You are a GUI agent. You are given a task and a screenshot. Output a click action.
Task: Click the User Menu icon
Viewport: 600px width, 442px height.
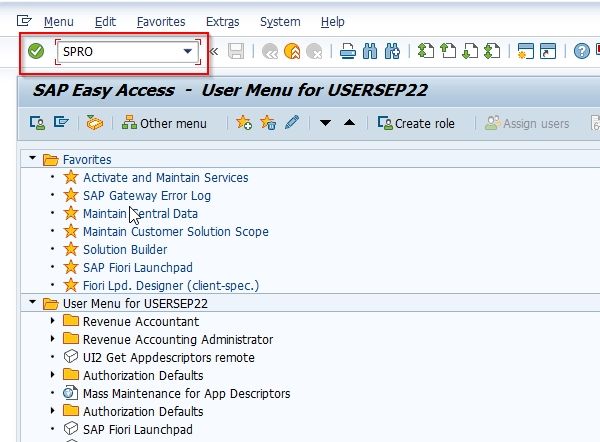tap(38, 123)
